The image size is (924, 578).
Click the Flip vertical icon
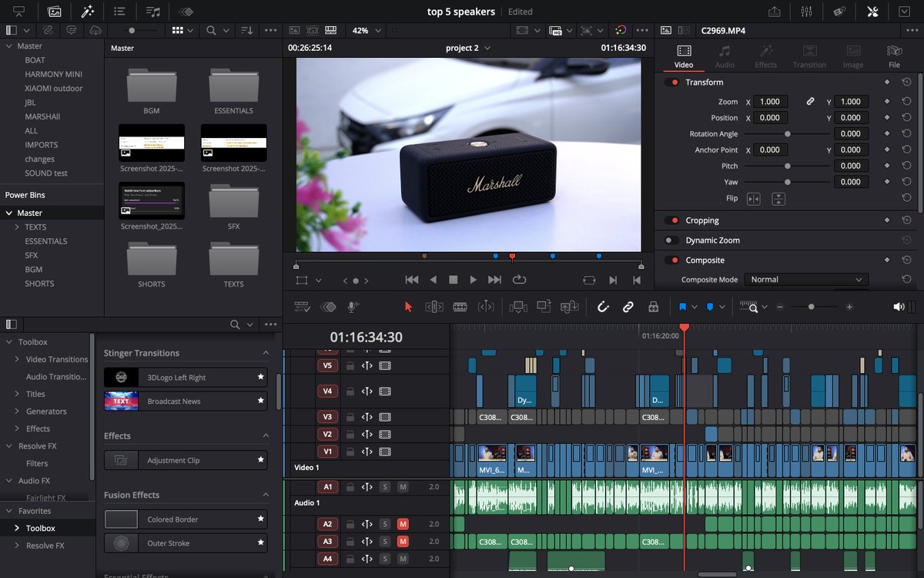(x=778, y=199)
